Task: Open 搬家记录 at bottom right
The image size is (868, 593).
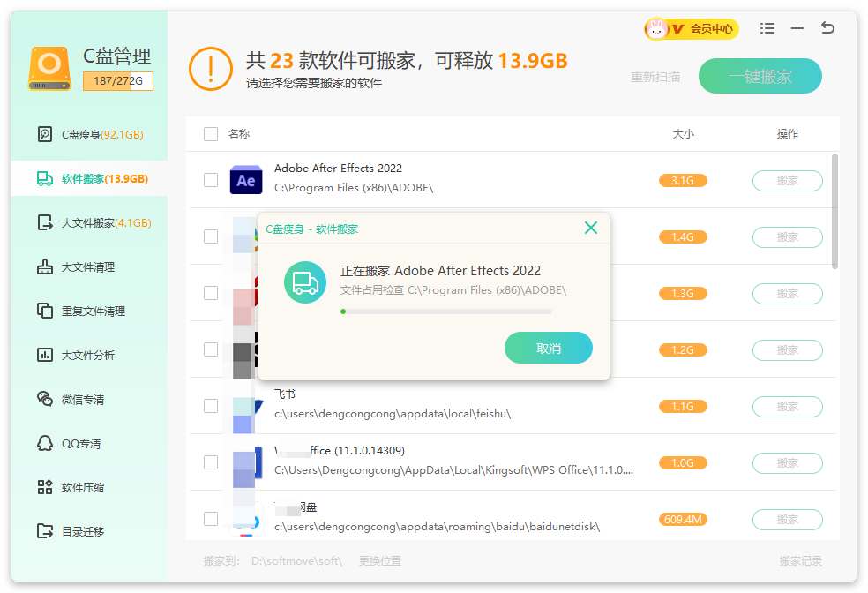Action: pyautogui.click(x=800, y=561)
